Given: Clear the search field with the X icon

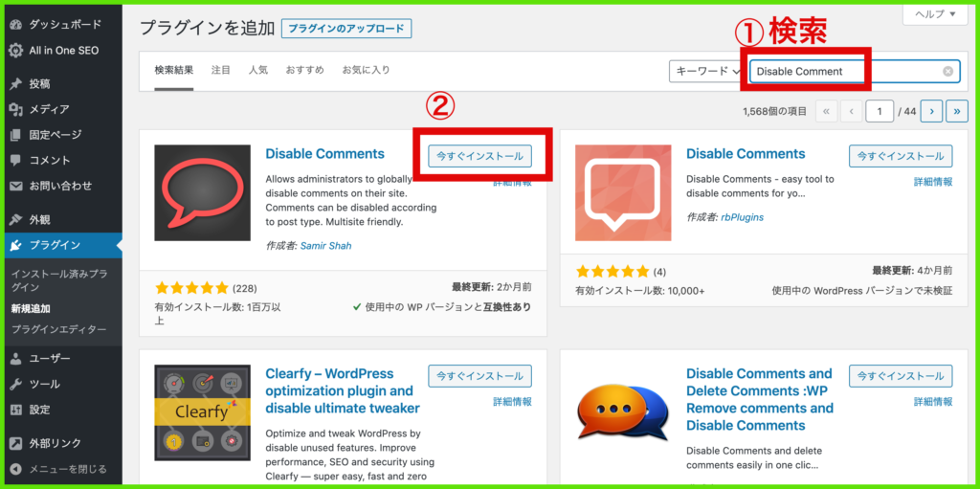Looking at the screenshot, I should pos(947,71).
